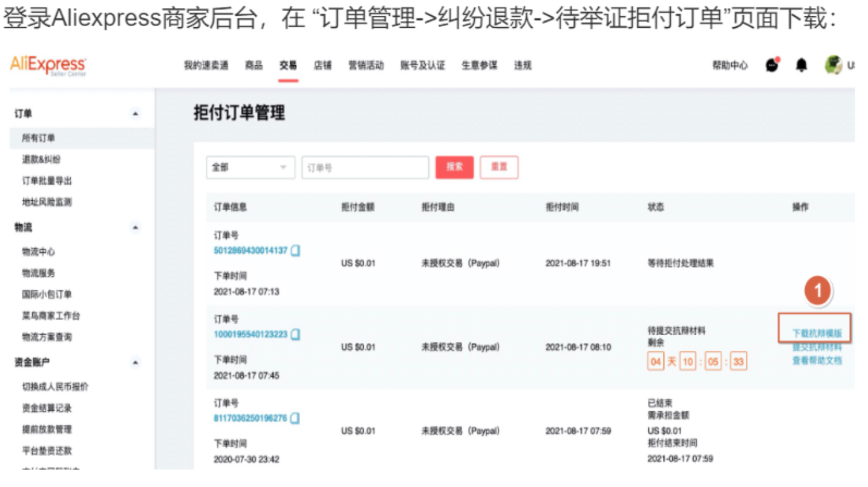Viewport: 868px width, 487px height.
Task: Collapse the 订单 sidebar section
Action: click(135, 114)
